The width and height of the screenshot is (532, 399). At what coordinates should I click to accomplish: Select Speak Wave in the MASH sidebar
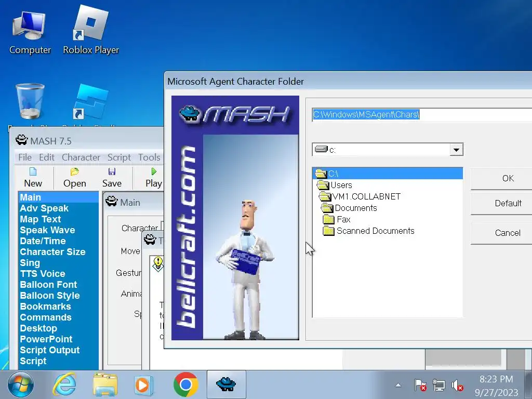tap(58, 230)
